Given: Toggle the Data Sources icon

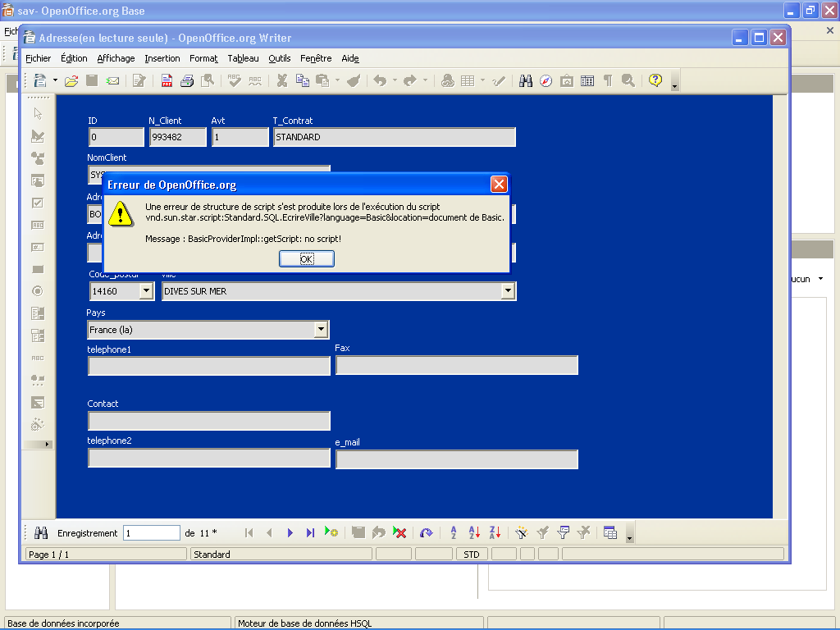Looking at the screenshot, I should [587, 80].
